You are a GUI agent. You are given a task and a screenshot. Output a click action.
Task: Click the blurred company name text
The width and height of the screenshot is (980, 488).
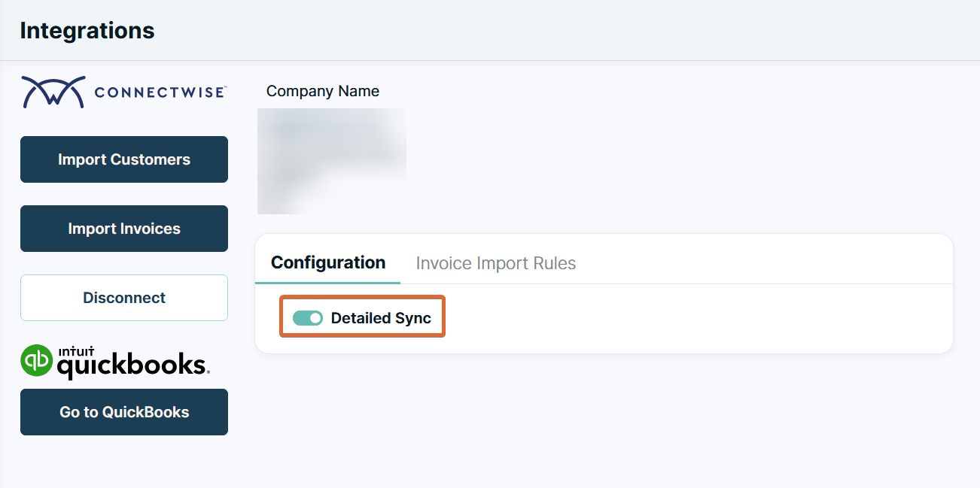click(331, 161)
